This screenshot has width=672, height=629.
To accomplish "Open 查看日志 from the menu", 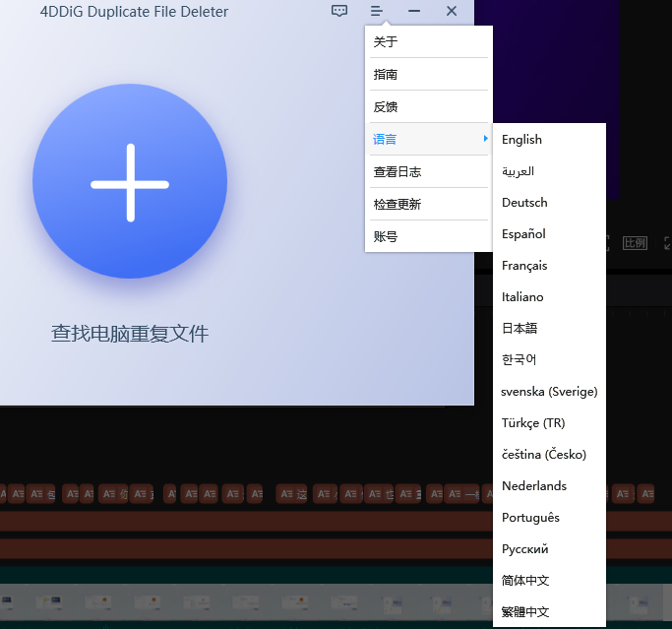I will [429, 171].
